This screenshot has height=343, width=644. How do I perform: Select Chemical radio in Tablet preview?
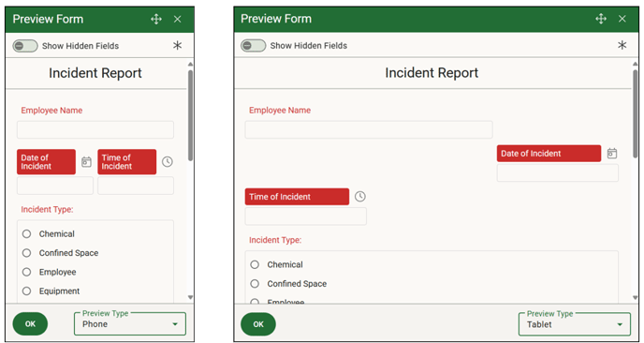[x=255, y=264]
